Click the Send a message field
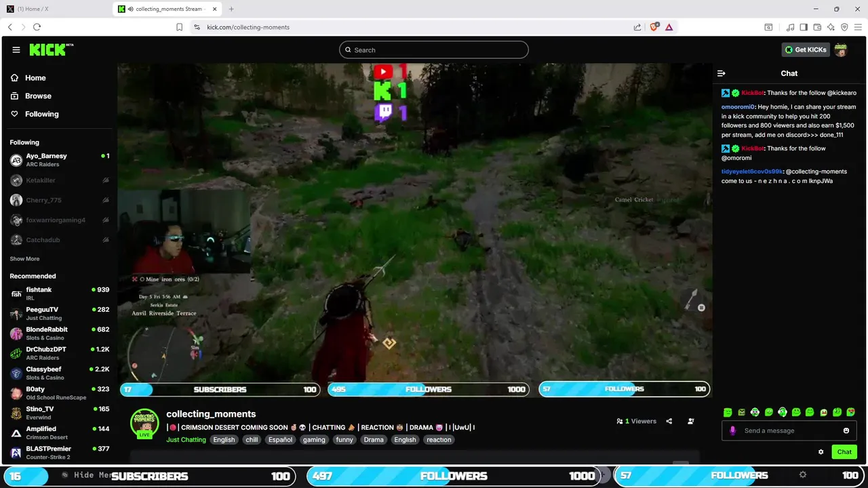 (x=790, y=430)
